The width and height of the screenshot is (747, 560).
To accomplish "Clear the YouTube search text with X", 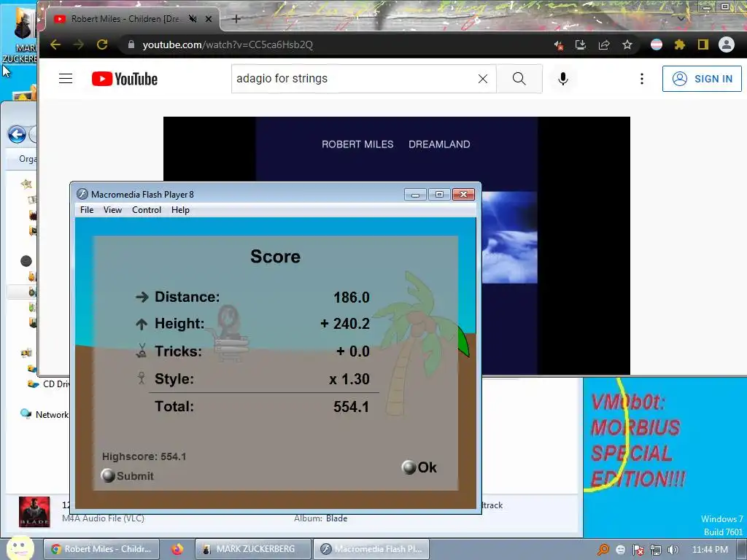I will 483,79.
